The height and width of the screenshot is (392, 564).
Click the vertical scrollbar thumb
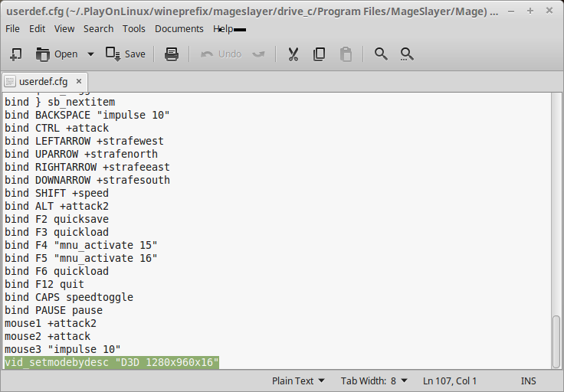click(556, 341)
